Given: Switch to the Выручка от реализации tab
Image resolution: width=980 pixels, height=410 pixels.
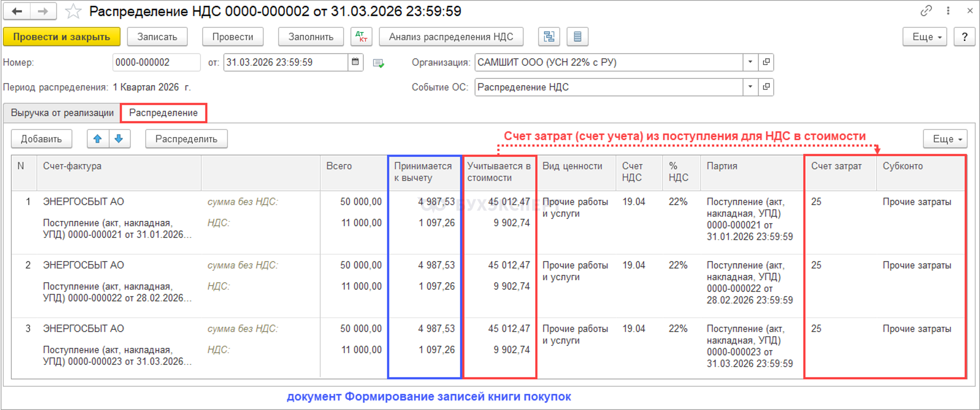Looking at the screenshot, I should (62, 113).
